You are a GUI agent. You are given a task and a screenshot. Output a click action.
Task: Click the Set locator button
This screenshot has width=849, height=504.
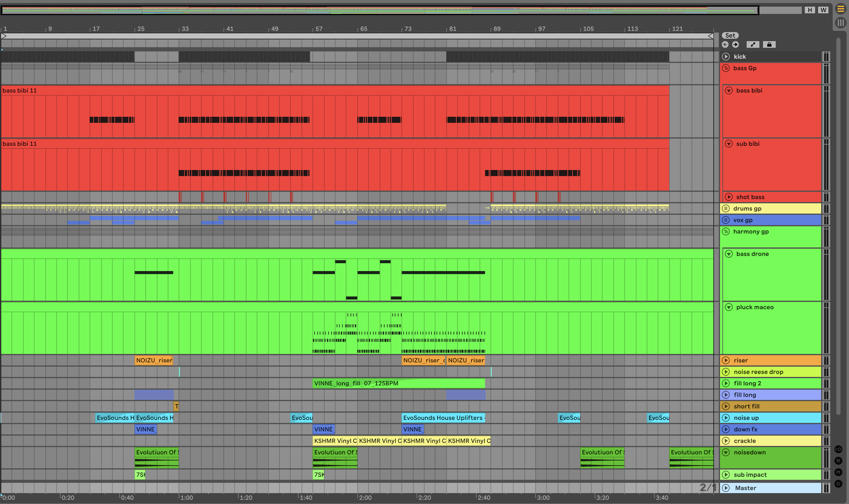730,35
